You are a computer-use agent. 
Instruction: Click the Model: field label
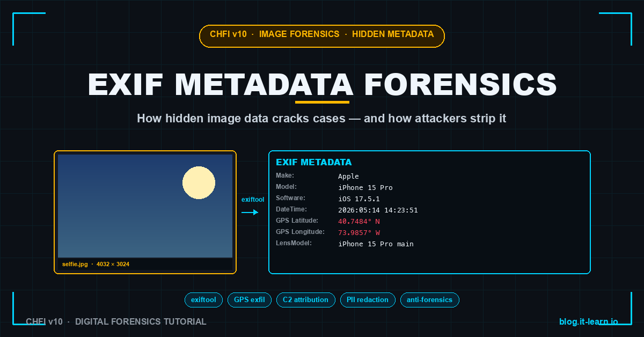click(286, 187)
